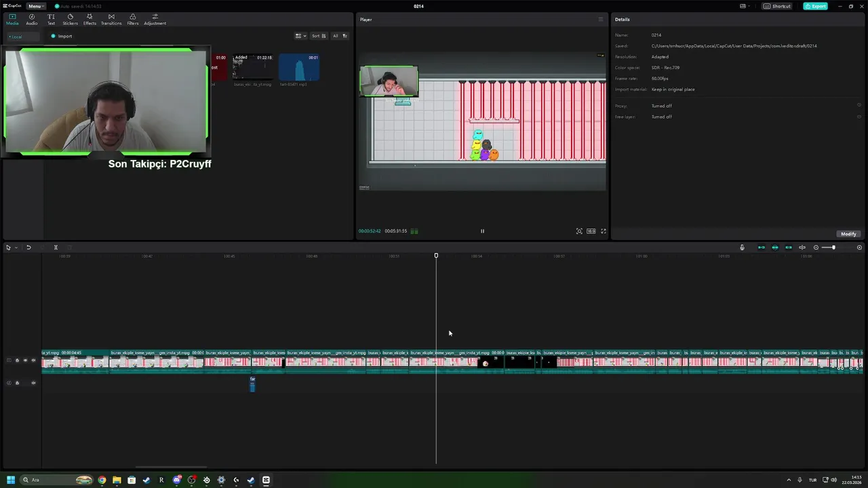The image size is (868, 488).
Task: Open the layout icon next to Shortcut
Action: [745, 6]
